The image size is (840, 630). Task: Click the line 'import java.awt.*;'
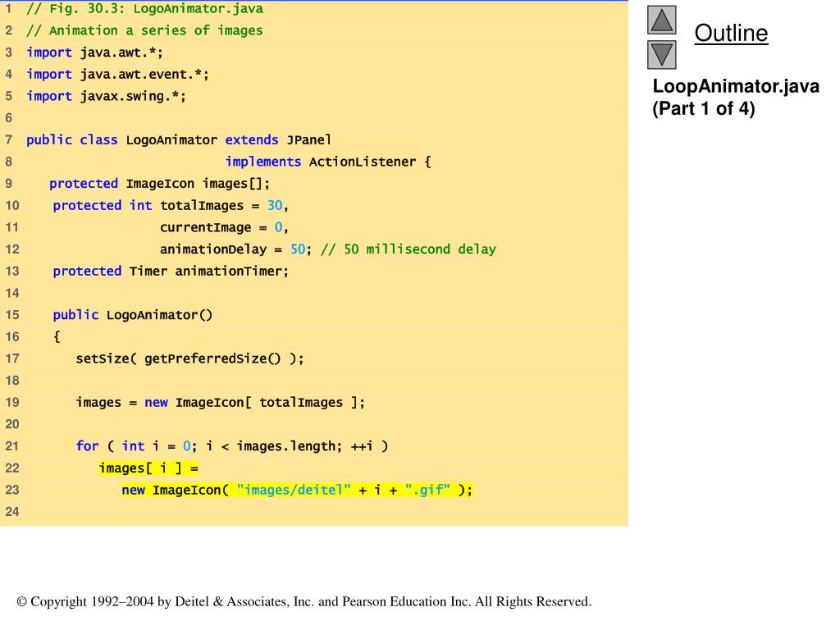(x=94, y=52)
